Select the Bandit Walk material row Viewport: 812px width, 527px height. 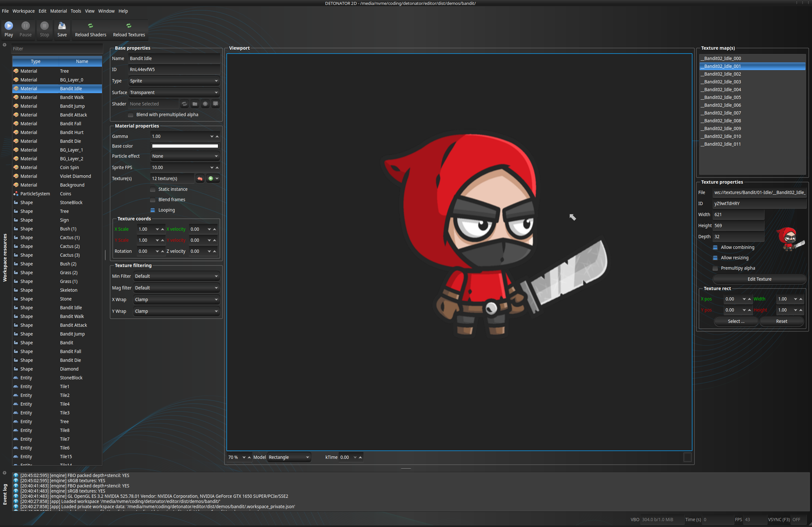pos(57,97)
